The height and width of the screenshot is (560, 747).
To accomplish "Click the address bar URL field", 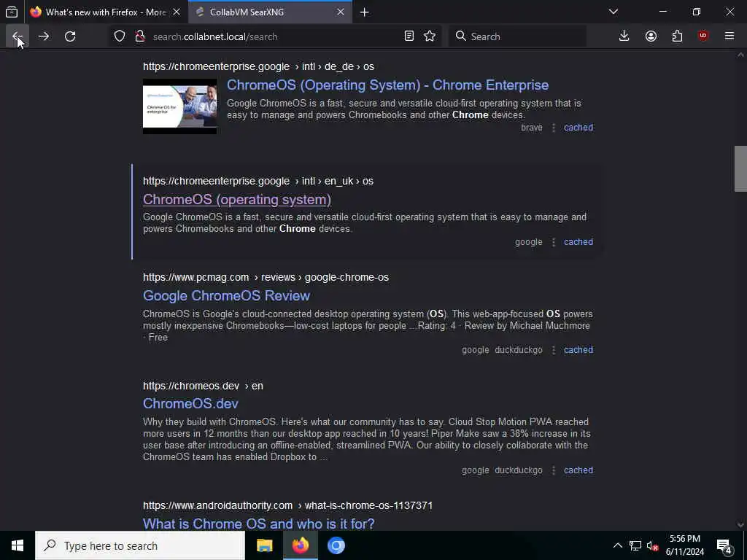I will coord(276,36).
